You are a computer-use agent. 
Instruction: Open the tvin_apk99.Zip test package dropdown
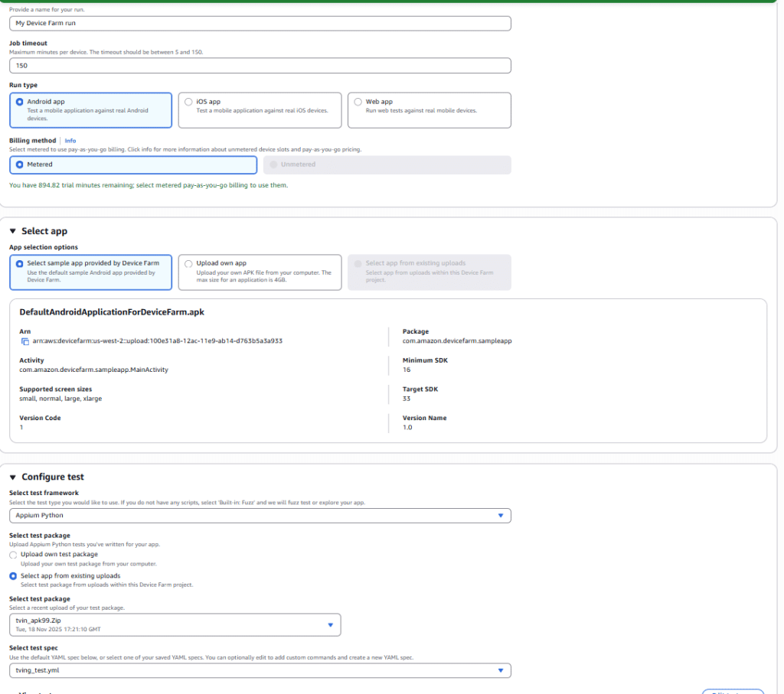(175, 625)
